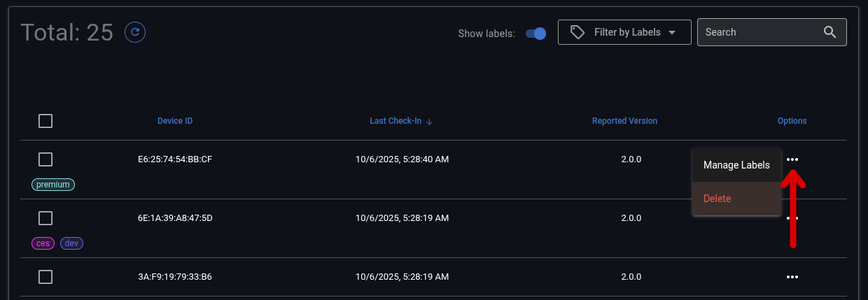
Task: Click the tag icon in label filter
Action: click(577, 32)
